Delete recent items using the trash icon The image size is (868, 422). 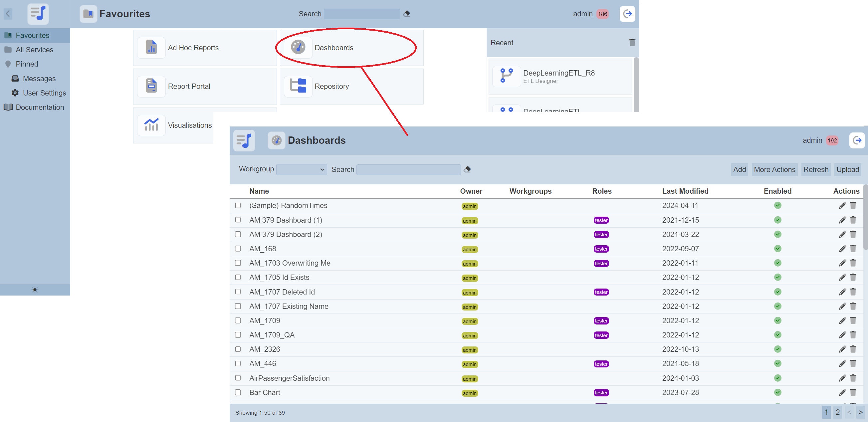(x=632, y=43)
